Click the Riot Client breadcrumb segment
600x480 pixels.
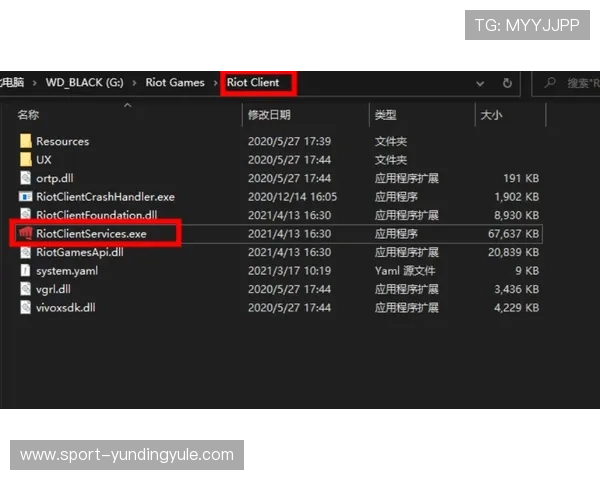(254, 83)
